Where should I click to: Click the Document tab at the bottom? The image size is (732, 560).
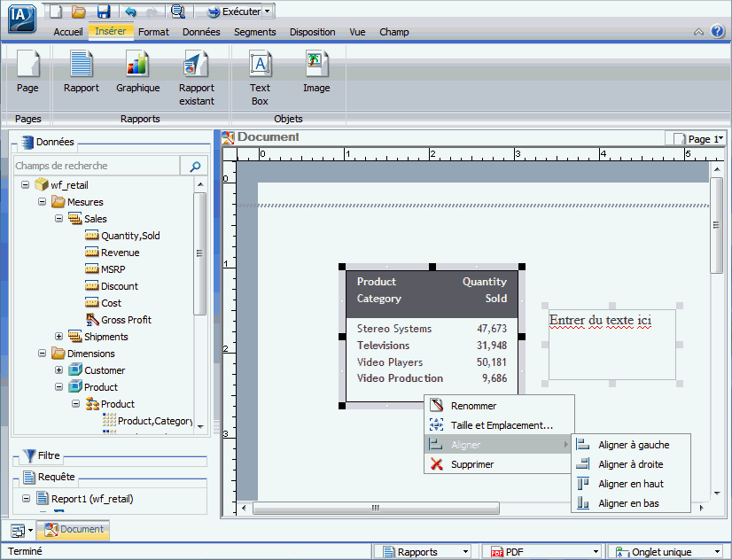point(74,529)
